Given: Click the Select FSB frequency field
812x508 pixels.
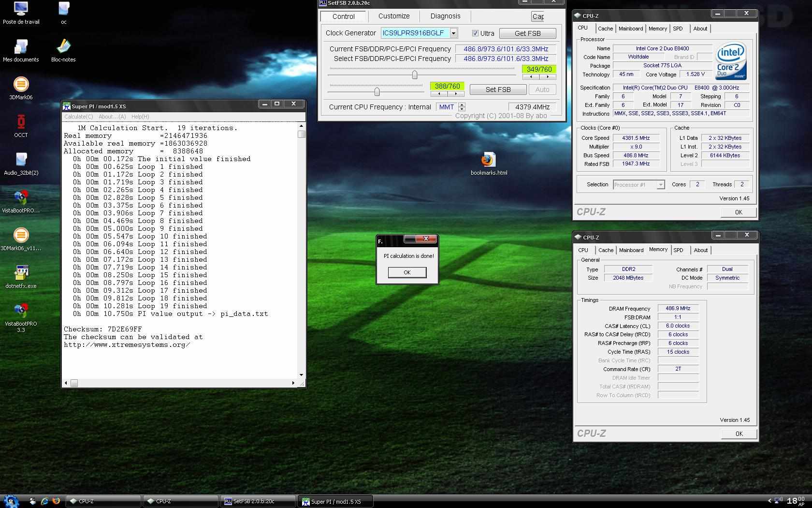Looking at the screenshot, I should (x=506, y=59).
